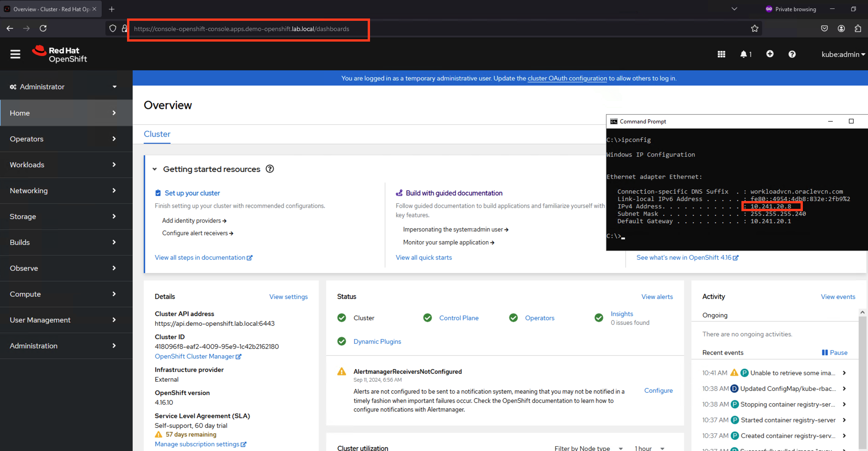The width and height of the screenshot is (868, 451).
Task: Click View settings in Details card
Action: [x=288, y=297]
